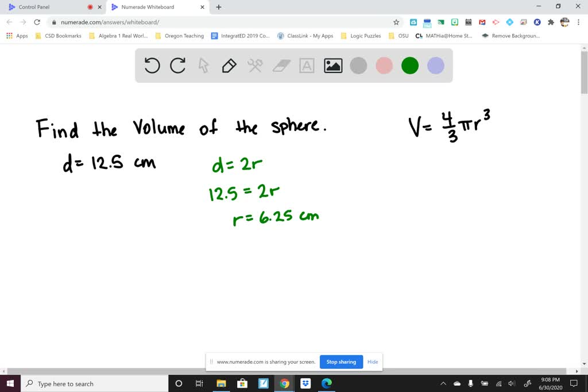Image resolution: width=588 pixels, height=392 pixels.
Task: Select the Eraser tool
Action: (x=281, y=66)
